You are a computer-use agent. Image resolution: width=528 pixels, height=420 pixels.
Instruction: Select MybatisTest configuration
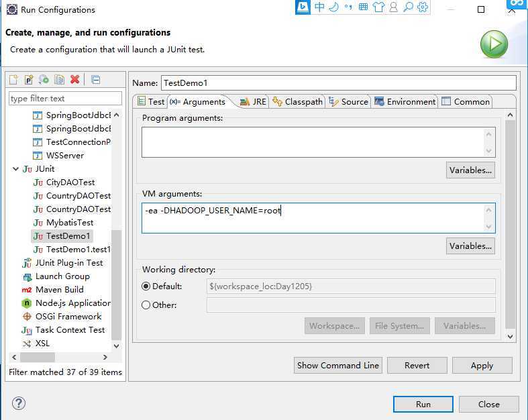[x=63, y=223]
